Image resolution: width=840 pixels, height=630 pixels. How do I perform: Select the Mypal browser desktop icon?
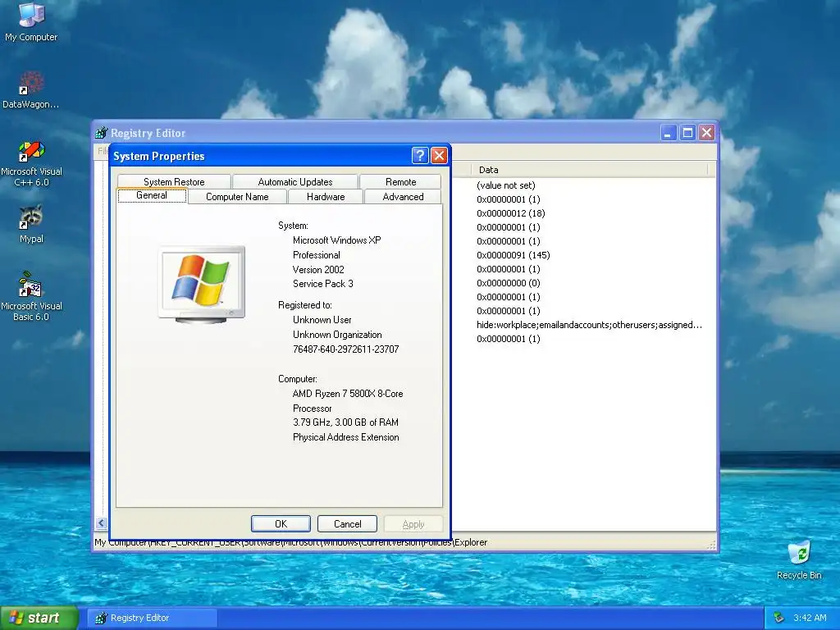[x=31, y=224]
